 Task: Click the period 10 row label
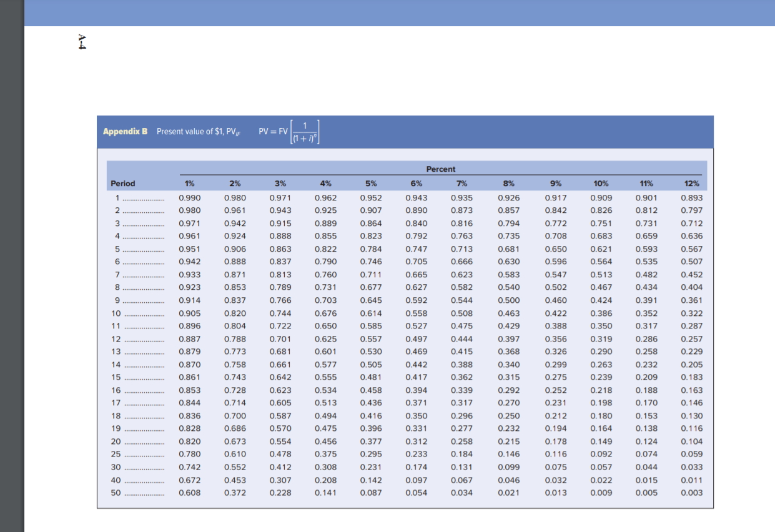[x=117, y=313]
